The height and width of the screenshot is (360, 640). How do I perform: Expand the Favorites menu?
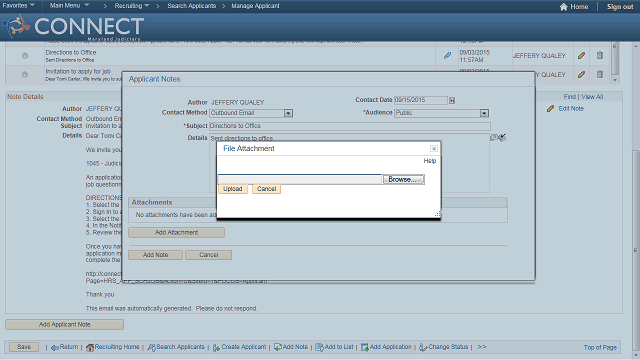pyautogui.click(x=18, y=6)
